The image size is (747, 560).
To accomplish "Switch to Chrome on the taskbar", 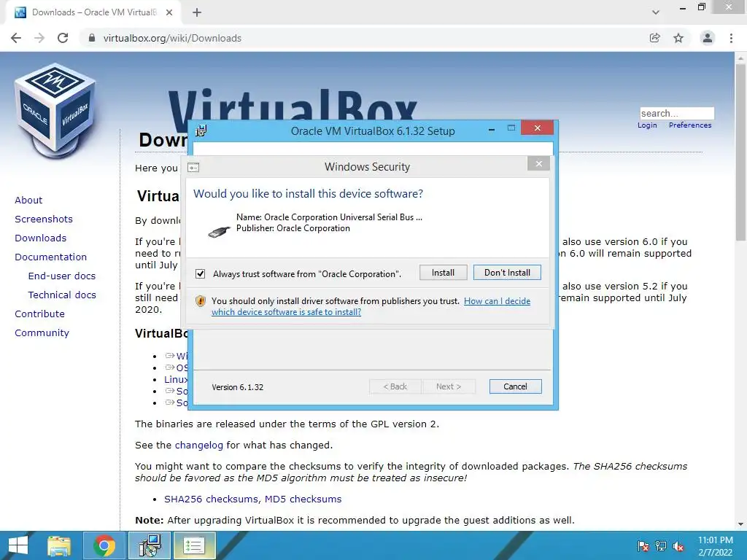I will tap(104, 545).
